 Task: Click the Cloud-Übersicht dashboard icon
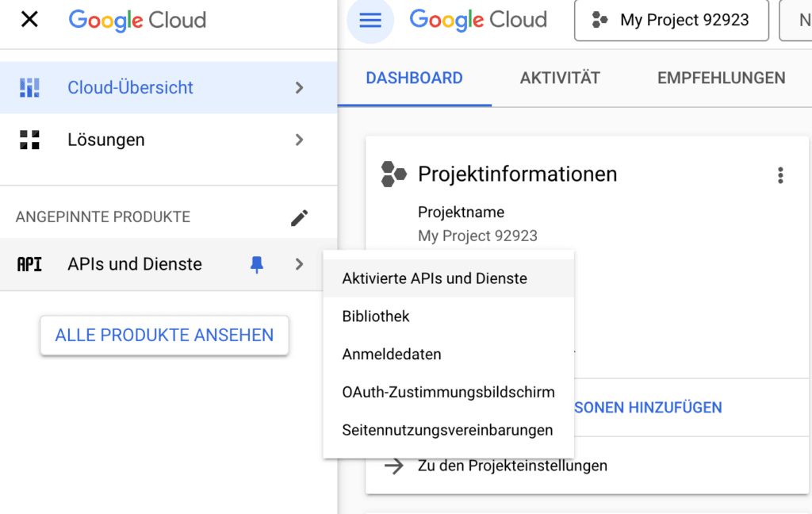click(29, 87)
